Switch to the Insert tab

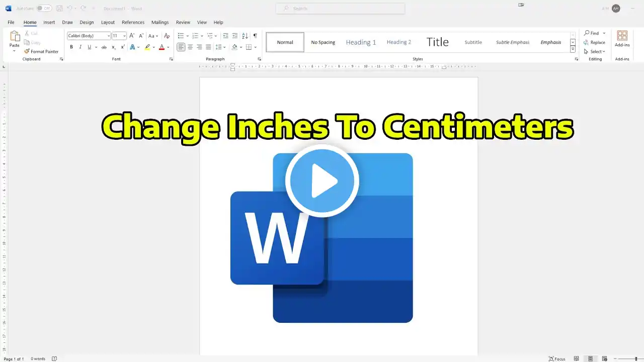tap(49, 22)
